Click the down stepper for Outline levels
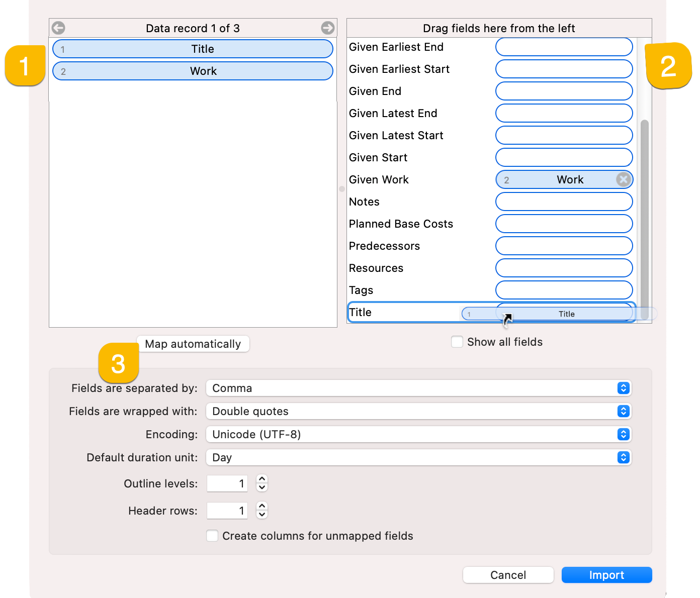 pyautogui.click(x=262, y=487)
